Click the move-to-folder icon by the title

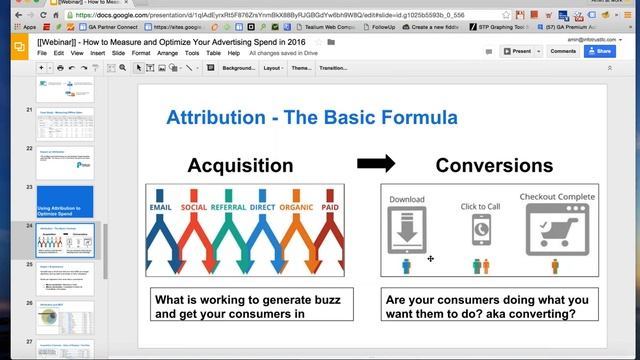coord(331,42)
